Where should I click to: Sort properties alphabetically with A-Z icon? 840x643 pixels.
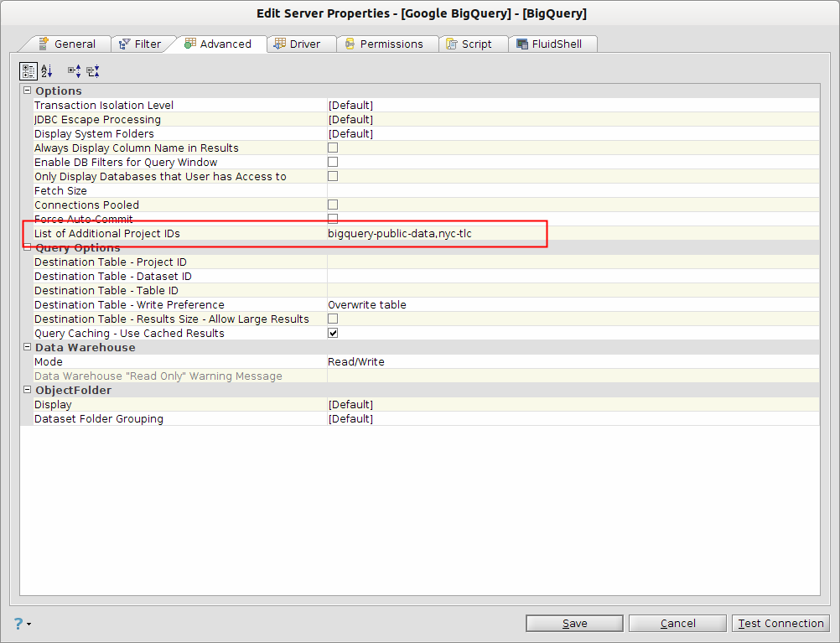[47, 70]
